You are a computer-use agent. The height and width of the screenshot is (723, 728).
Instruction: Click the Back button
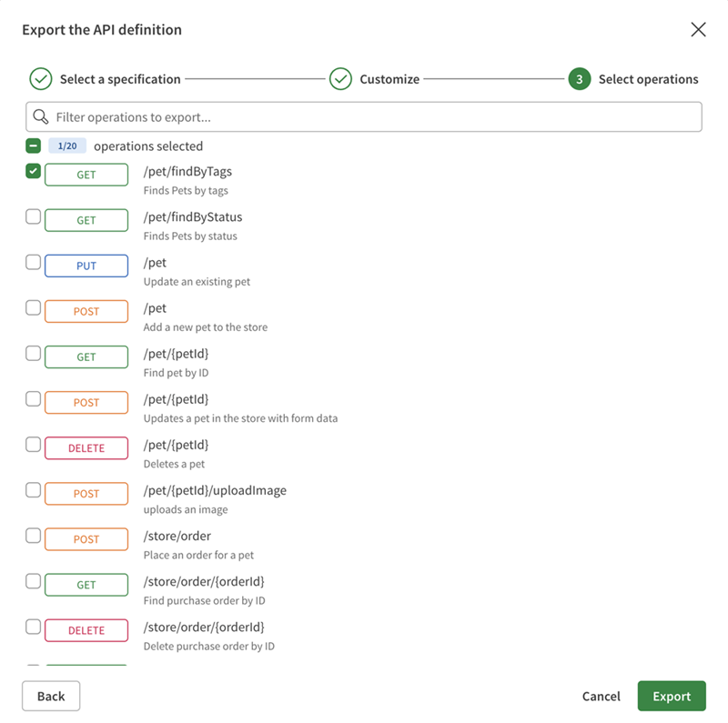51,696
